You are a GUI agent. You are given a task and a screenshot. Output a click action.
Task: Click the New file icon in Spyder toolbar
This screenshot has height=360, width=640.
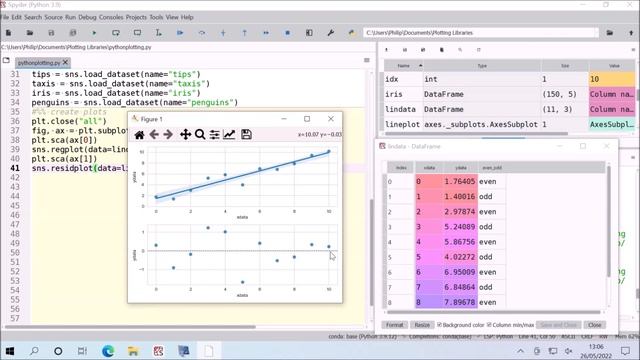point(9,33)
